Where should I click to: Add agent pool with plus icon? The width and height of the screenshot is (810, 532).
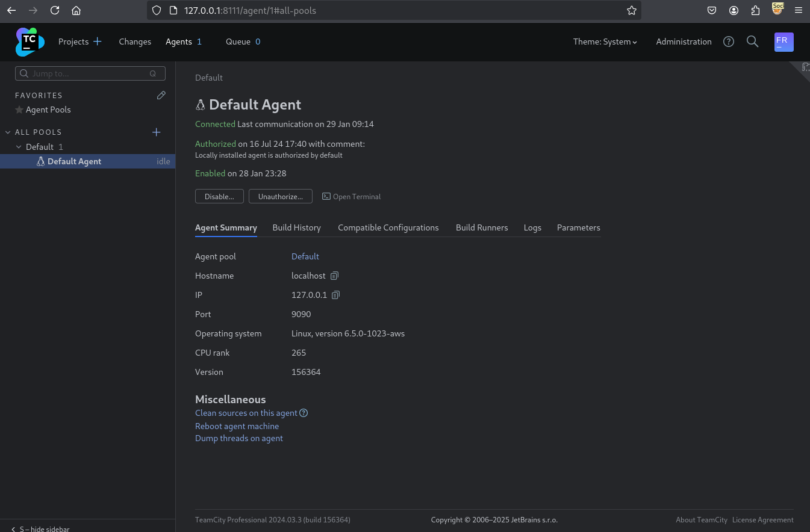point(157,132)
